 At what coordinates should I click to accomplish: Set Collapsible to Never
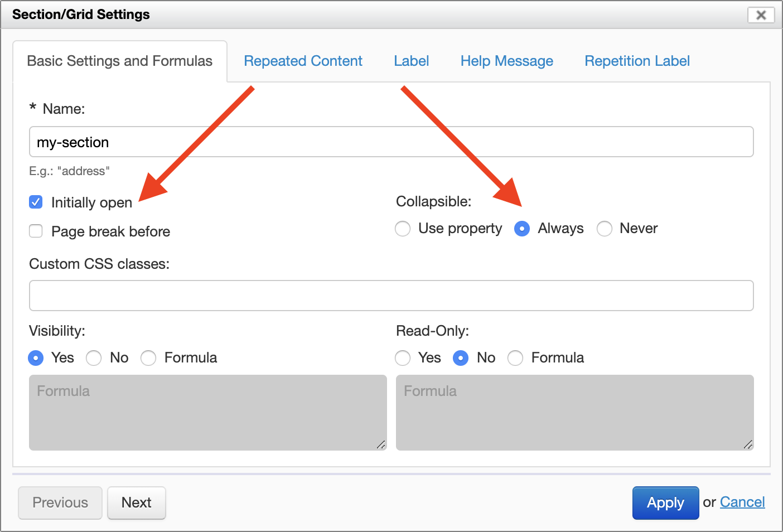(x=605, y=229)
